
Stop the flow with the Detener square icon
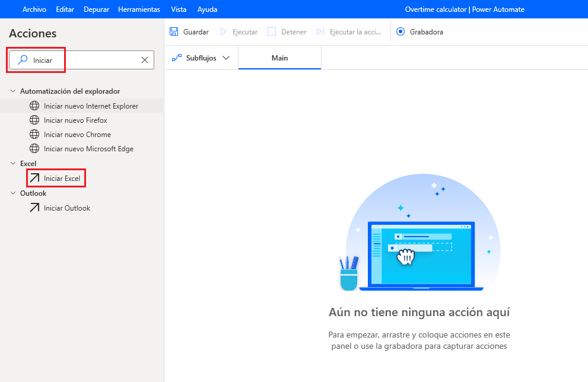(x=272, y=31)
